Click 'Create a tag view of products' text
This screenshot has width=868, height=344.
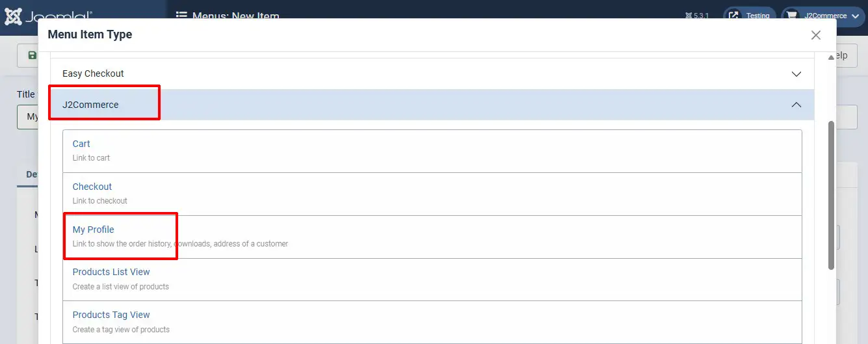tap(121, 330)
